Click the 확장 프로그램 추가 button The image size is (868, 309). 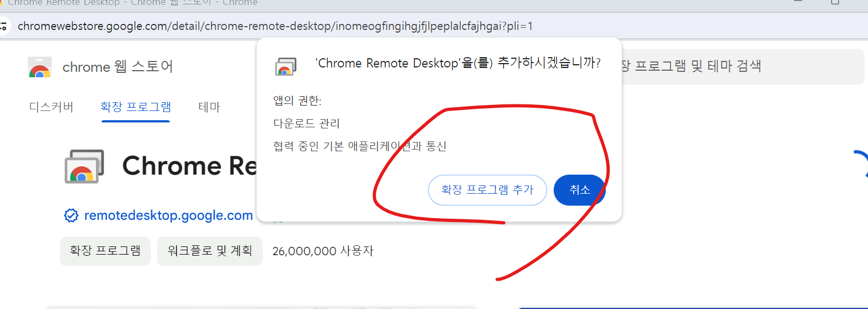487,190
